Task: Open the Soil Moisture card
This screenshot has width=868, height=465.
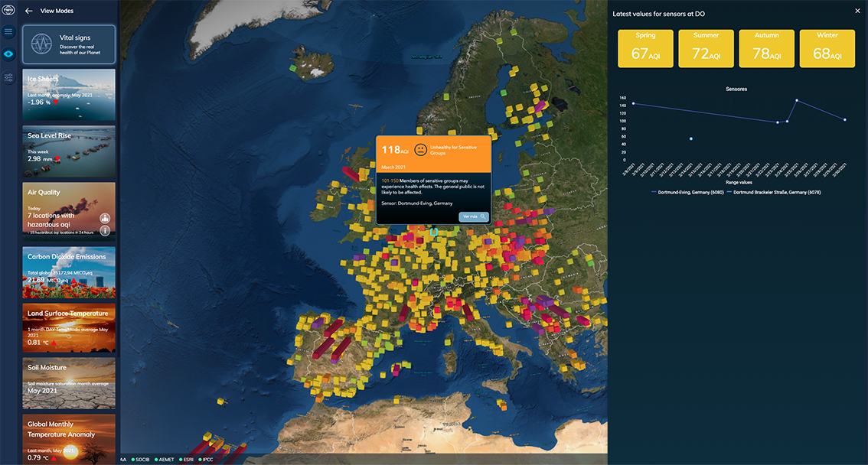Action: tap(69, 383)
